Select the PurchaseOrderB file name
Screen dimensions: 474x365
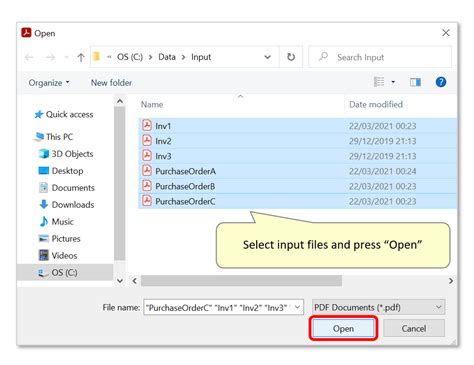[x=185, y=186]
